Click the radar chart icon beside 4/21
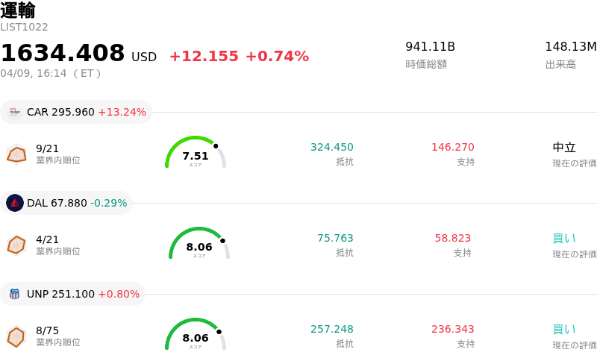Image resolution: width=597 pixels, height=364 pixels. click(16, 245)
